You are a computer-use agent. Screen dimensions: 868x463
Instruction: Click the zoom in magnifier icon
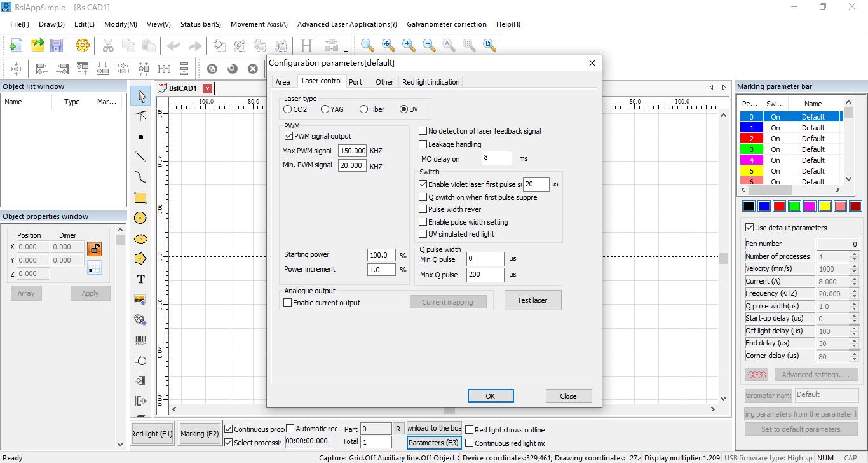(x=408, y=45)
